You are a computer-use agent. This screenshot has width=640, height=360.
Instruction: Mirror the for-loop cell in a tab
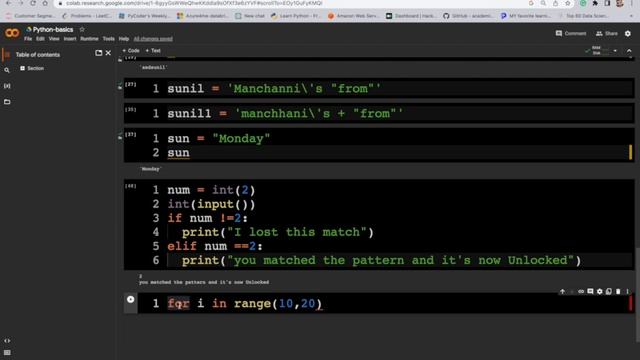point(609,291)
